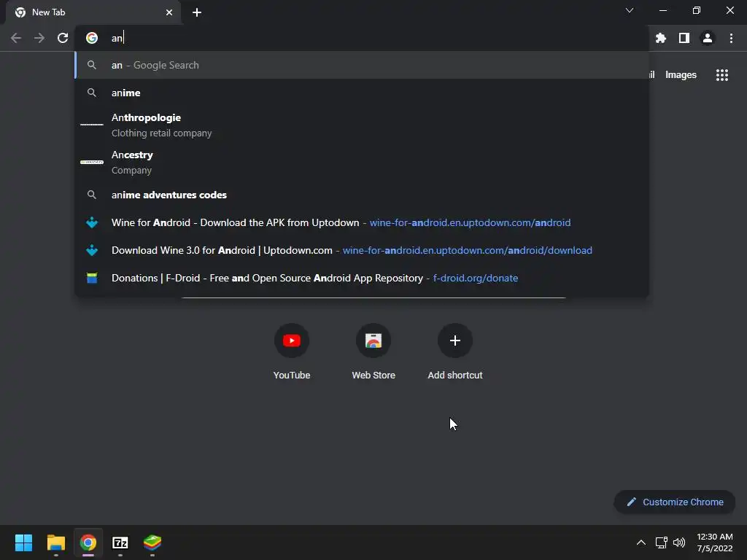The image size is (747, 560).
Task: Choose the 'anime' suggestion
Action: point(362,93)
